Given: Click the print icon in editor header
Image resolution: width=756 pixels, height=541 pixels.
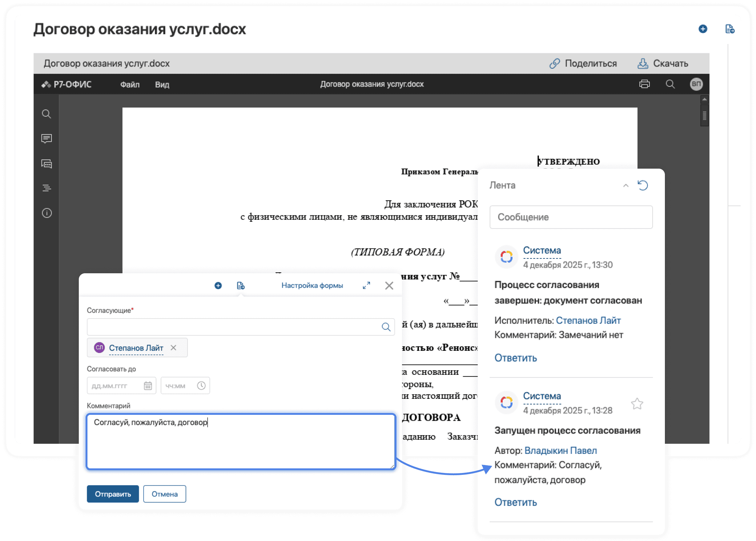Looking at the screenshot, I should 644,84.
